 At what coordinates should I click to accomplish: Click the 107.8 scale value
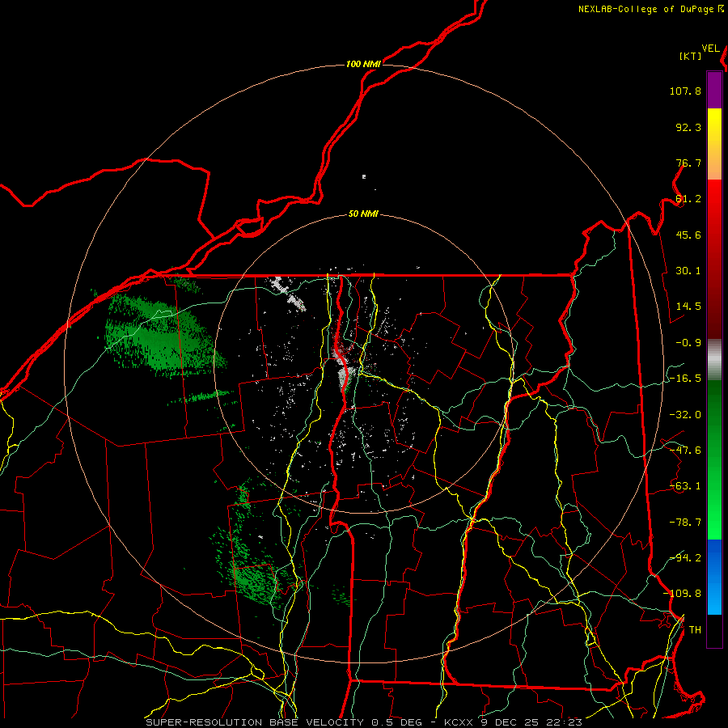[685, 91]
